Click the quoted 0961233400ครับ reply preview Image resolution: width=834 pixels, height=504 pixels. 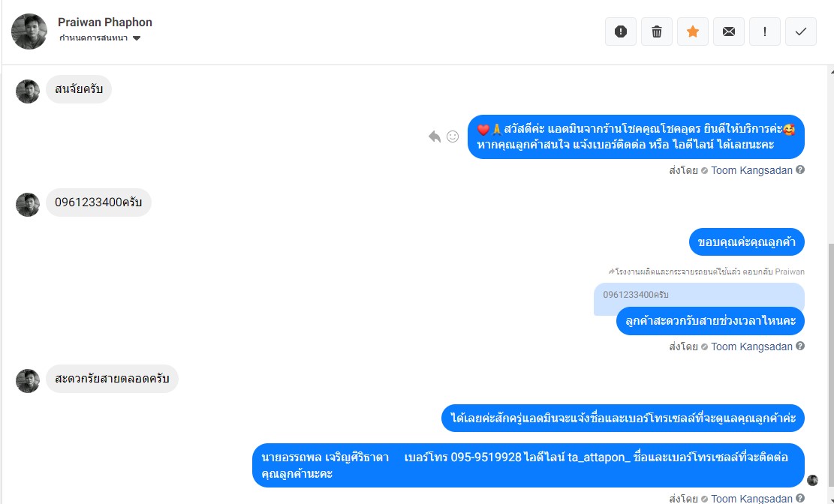coord(699,295)
